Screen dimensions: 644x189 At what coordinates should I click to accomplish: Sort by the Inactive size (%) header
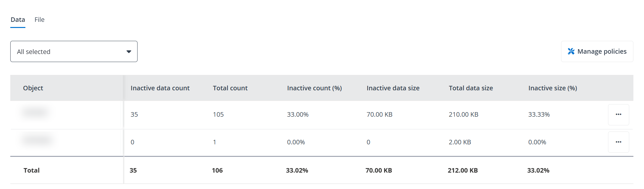tap(553, 88)
